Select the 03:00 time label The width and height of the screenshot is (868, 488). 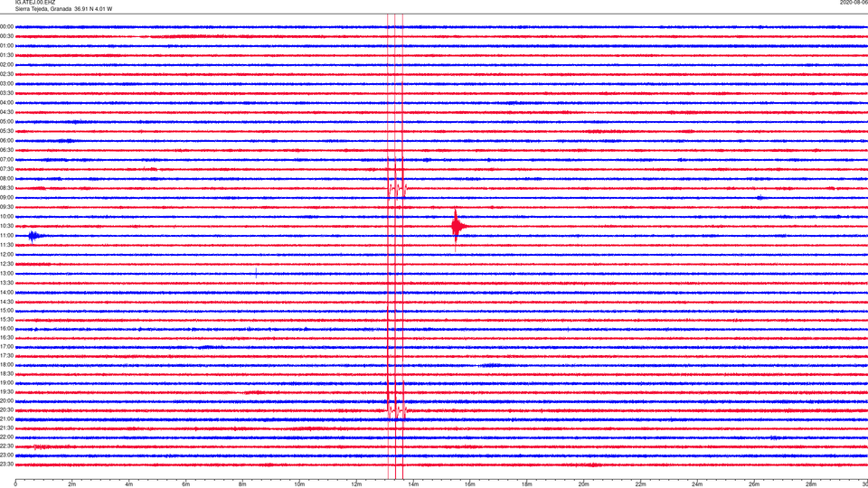tap(6, 83)
